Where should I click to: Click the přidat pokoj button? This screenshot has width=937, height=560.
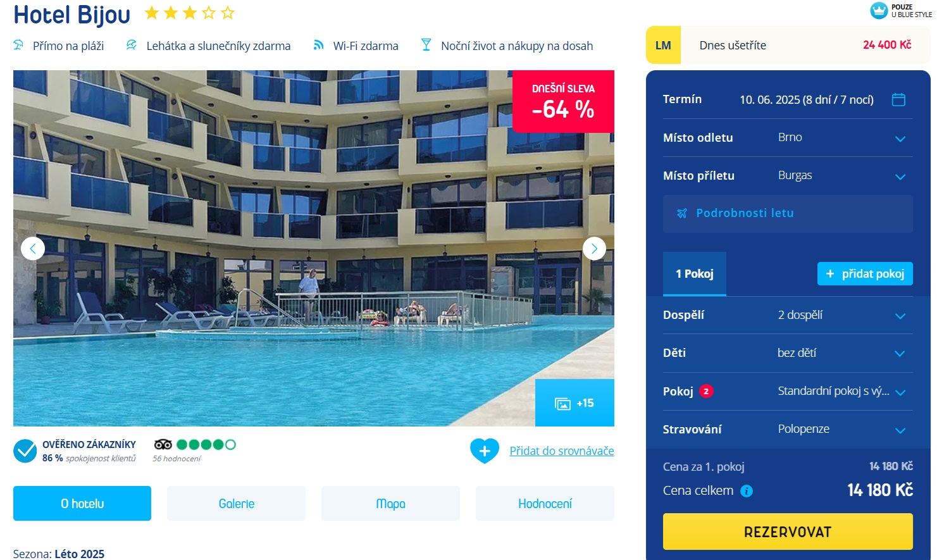click(x=865, y=274)
